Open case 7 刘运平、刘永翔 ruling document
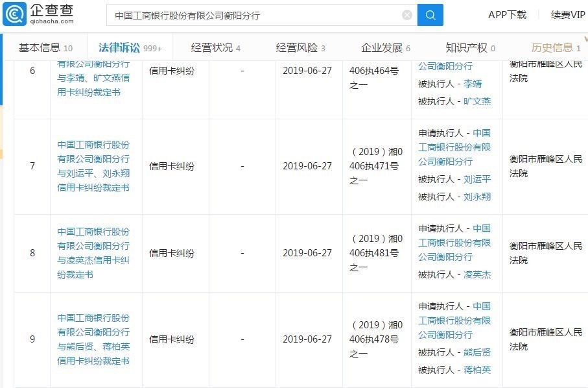The height and width of the screenshot is (388, 588). click(93, 166)
